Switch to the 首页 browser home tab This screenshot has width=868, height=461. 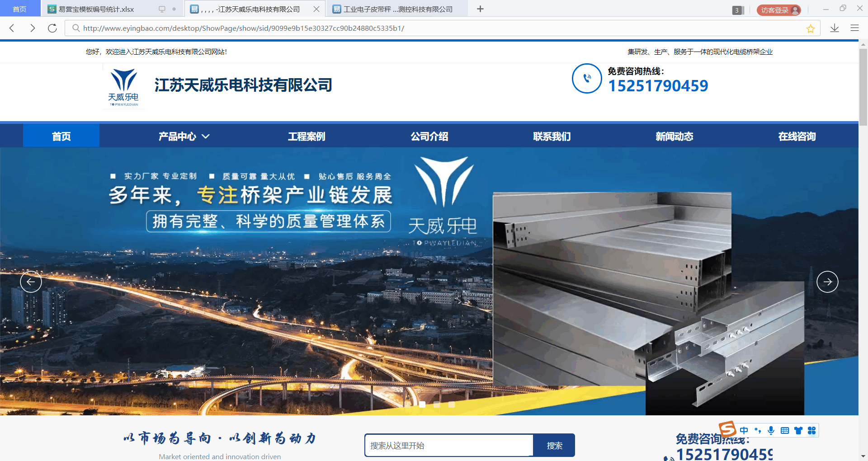point(19,9)
